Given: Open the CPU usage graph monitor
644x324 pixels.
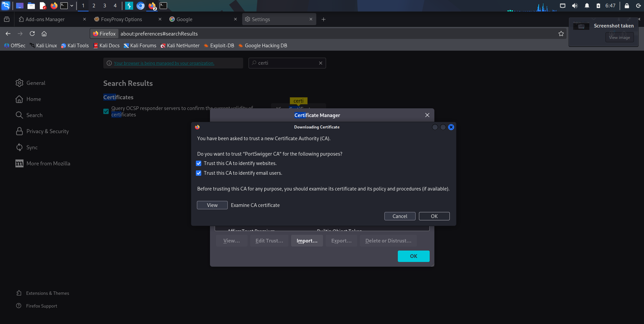Looking at the screenshot, I should 532,7.
